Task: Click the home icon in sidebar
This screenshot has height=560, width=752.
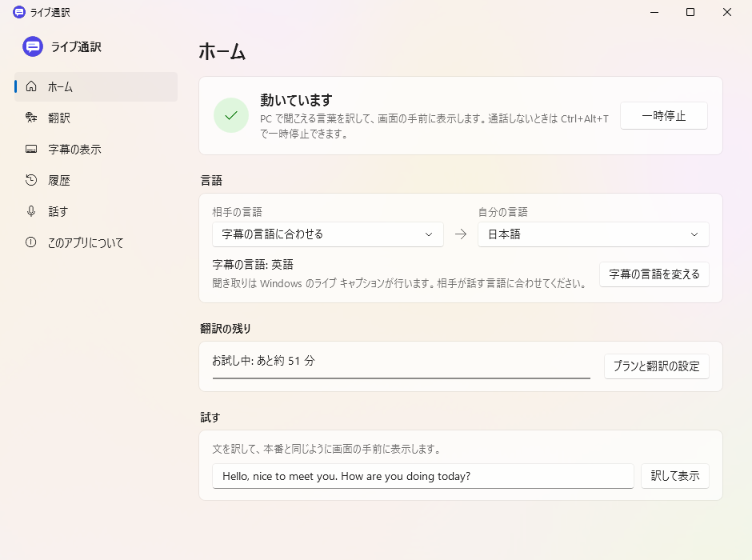Action: coord(31,86)
